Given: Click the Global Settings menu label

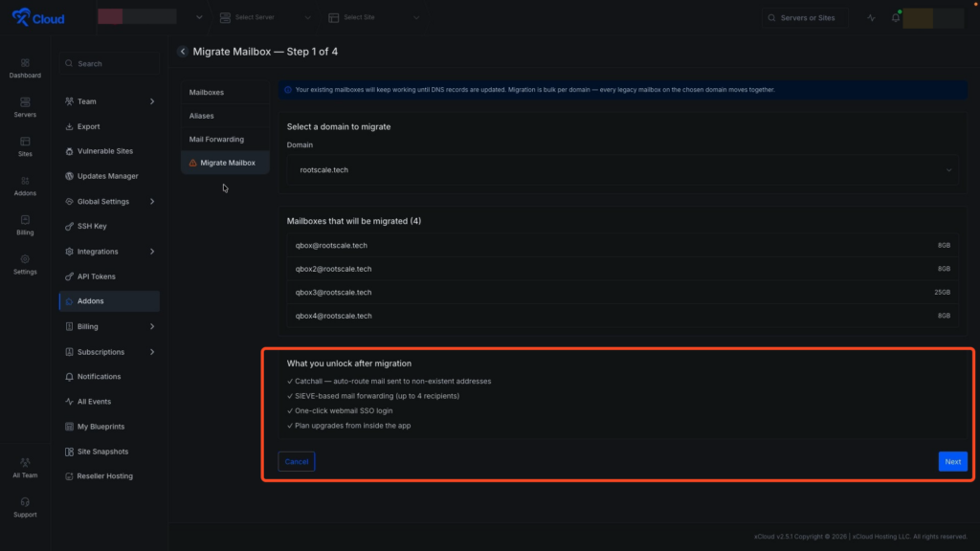Looking at the screenshot, I should pos(103,201).
